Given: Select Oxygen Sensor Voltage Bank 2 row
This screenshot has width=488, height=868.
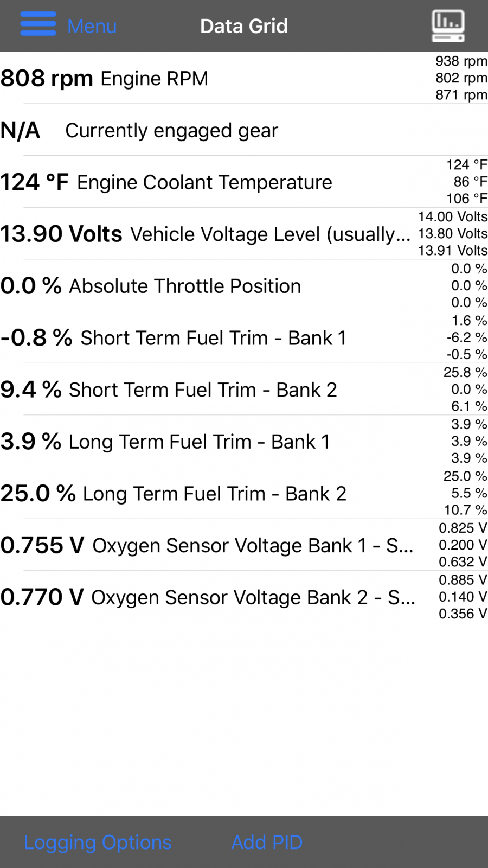Looking at the screenshot, I should click(x=244, y=597).
